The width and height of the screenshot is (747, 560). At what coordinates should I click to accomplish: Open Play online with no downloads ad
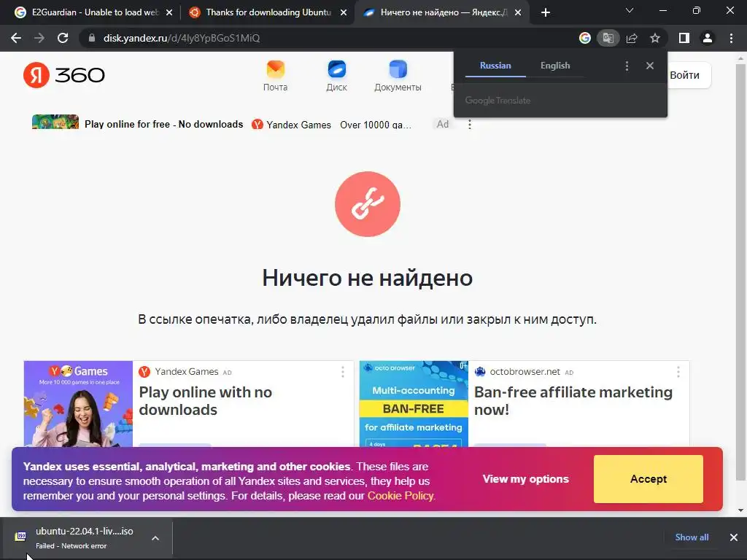tap(205, 401)
